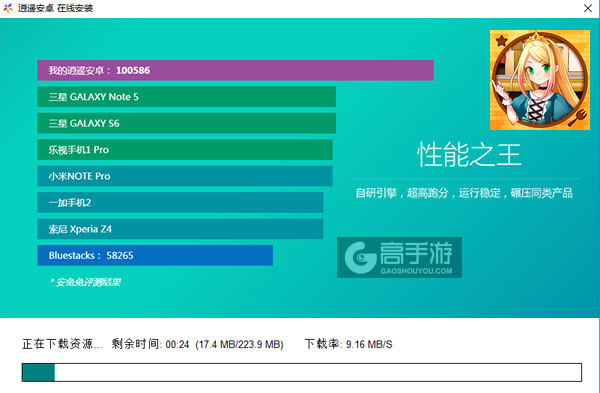Click the 小米NOTE Pro benchmark bar
This screenshot has width=600, height=393.
pos(185,176)
